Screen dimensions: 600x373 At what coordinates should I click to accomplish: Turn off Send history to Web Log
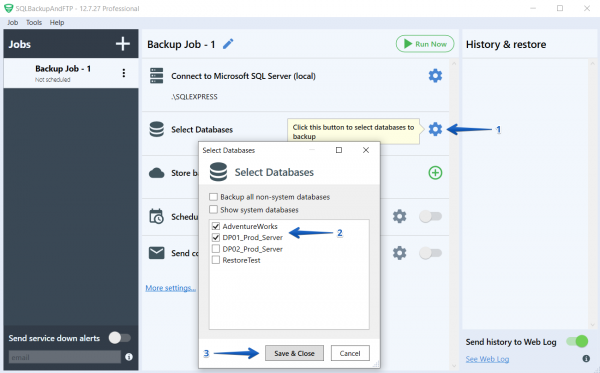coord(577,341)
